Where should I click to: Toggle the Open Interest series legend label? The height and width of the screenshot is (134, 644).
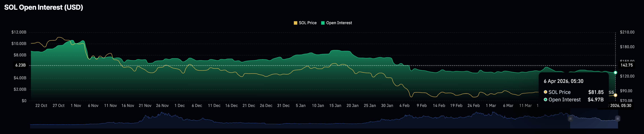pyautogui.click(x=339, y=23)
